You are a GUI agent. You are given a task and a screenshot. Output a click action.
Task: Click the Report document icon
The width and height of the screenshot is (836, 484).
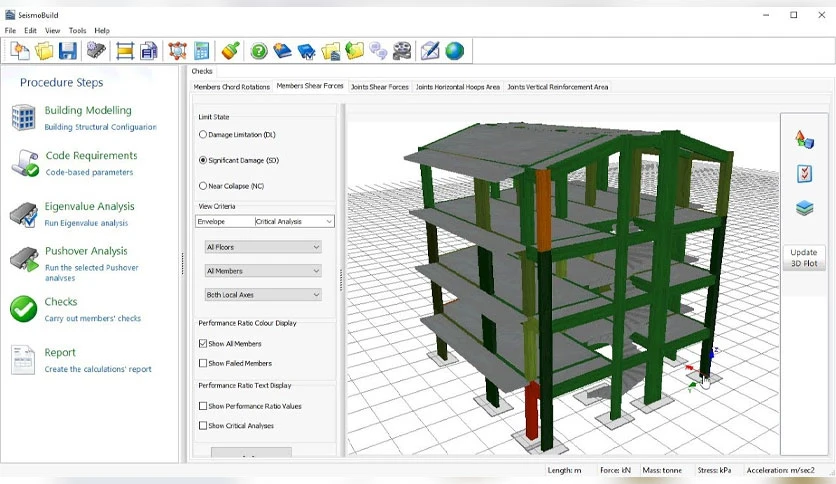tap(23, 360)
